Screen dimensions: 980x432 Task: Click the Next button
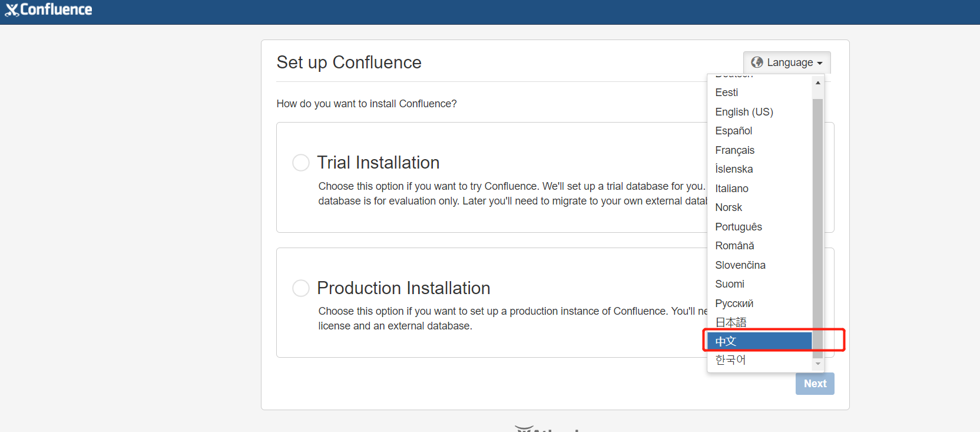(x=815, y=384)
